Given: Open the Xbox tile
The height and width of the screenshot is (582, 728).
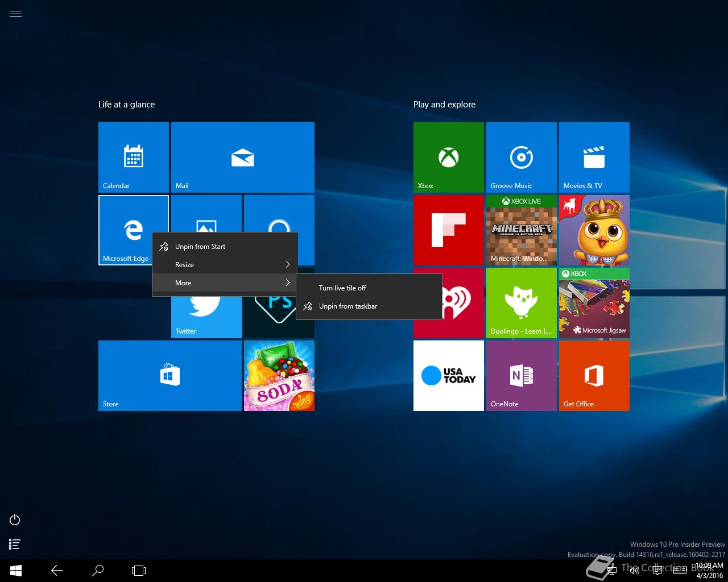Looking at the screenshot, I should (x=449, y=157).
